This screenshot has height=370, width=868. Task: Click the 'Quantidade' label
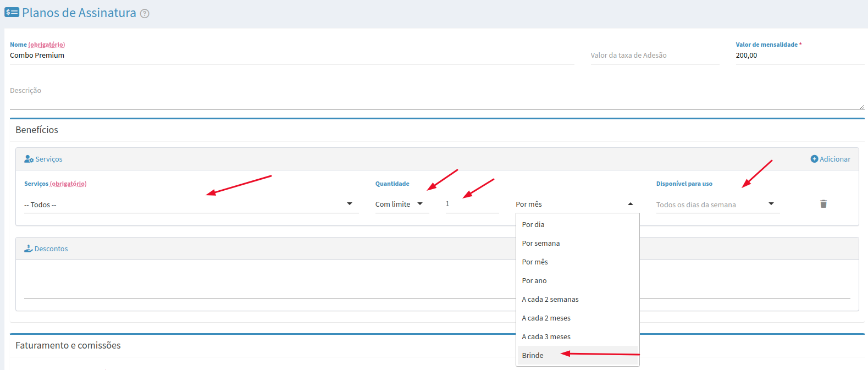click(392, 184)
